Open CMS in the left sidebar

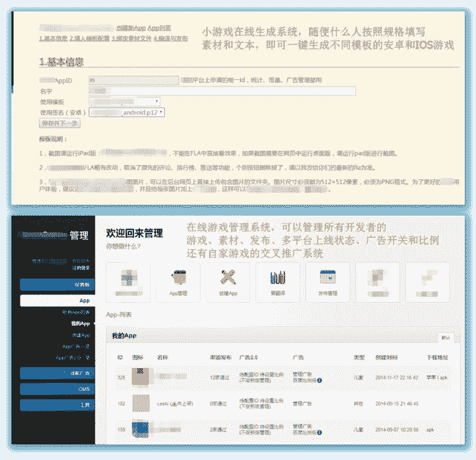tap(58, 389)
